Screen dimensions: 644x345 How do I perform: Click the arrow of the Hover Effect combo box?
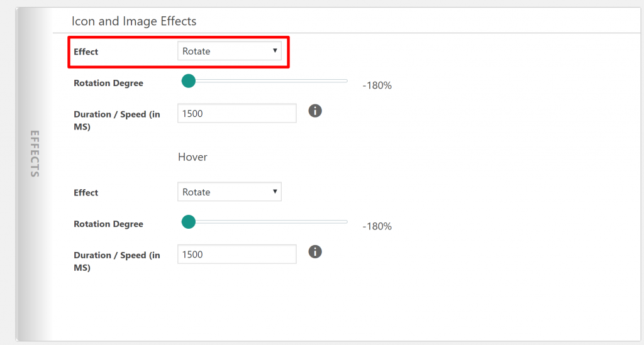tap(275, 192)
